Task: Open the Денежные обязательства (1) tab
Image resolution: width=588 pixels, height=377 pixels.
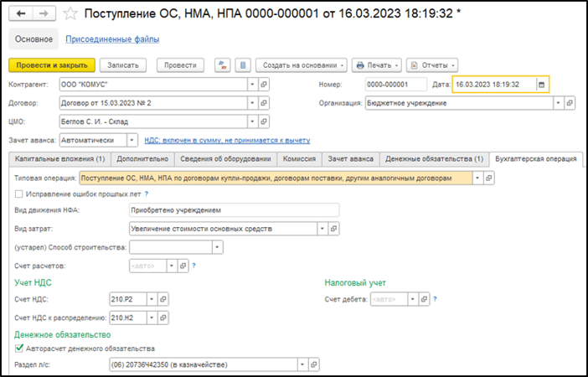Action: tap(433, 159)
